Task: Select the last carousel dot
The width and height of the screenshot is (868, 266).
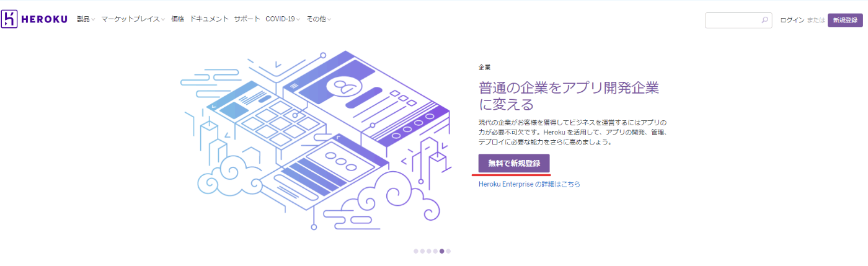Action: pos(448,251)
